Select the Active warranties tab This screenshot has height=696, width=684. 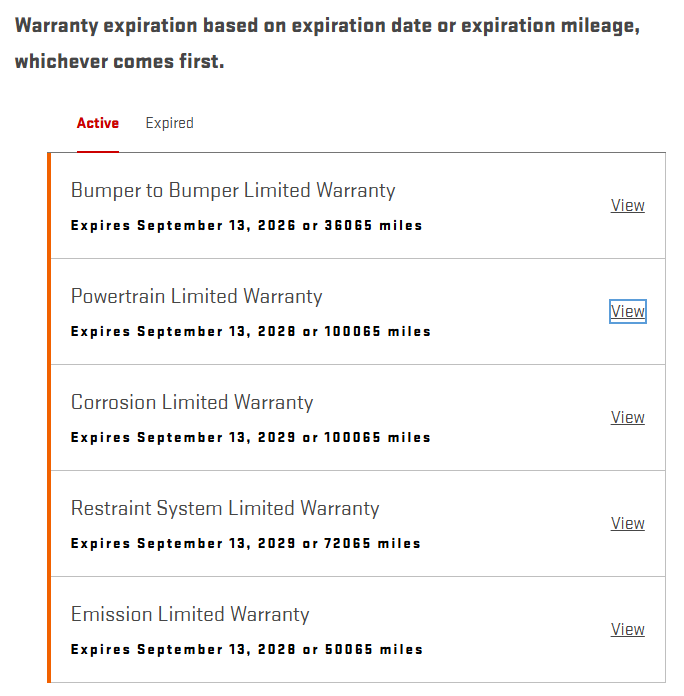(98, 123)
